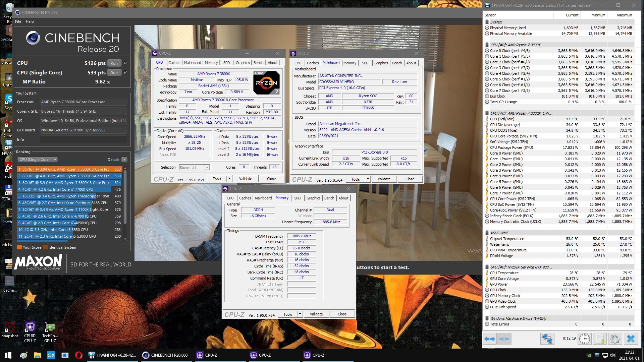Viewport: 644px width, 362px height.
Task: Open File Explorer from taskbar
Action: click(x=37, y=355)
